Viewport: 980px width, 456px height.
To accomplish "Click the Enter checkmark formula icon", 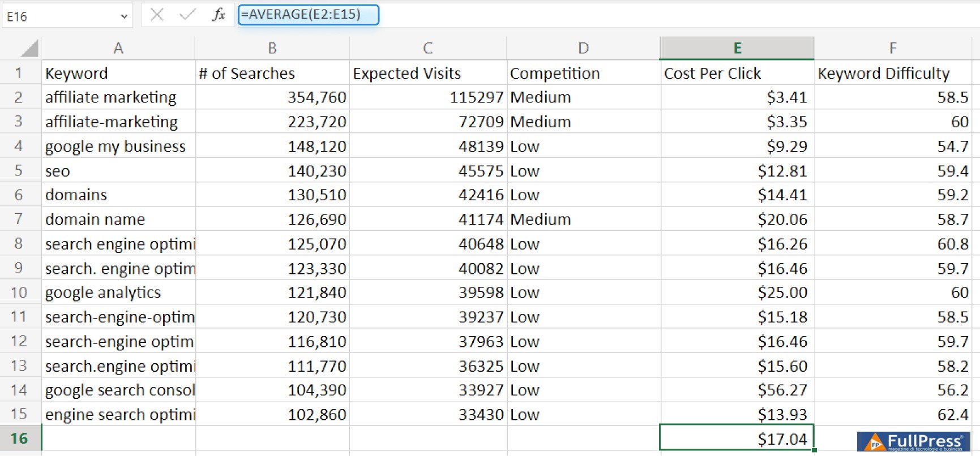I will tap(187, 15).
